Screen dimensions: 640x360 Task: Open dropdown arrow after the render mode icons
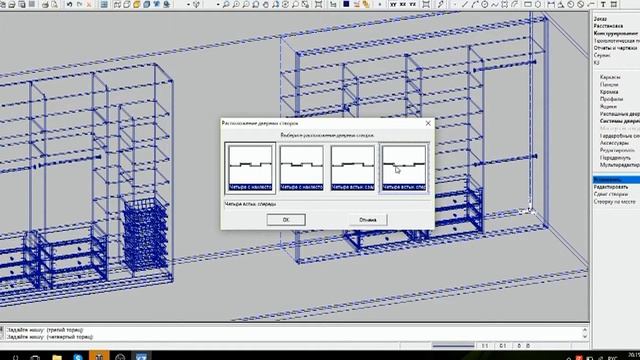coord(188,4)
